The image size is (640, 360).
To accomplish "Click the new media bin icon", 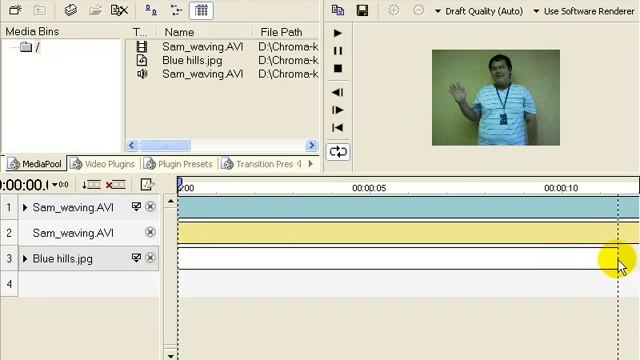I will coord(16,10).
